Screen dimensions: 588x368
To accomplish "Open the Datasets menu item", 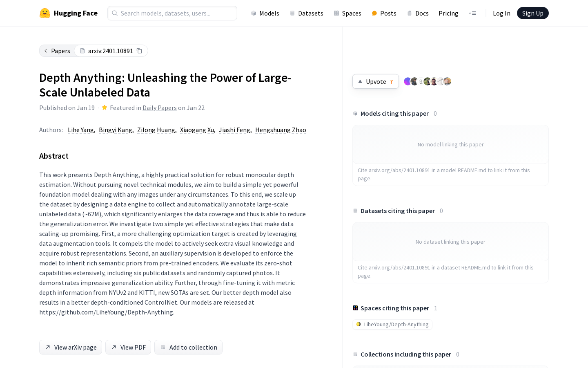I will point(306,13).
